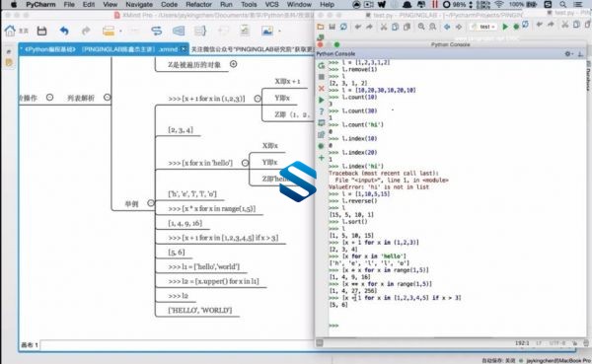Screen dimensions: 592x364
Task: Undo with the blue arrow in XMind
Action: (64, 31)
